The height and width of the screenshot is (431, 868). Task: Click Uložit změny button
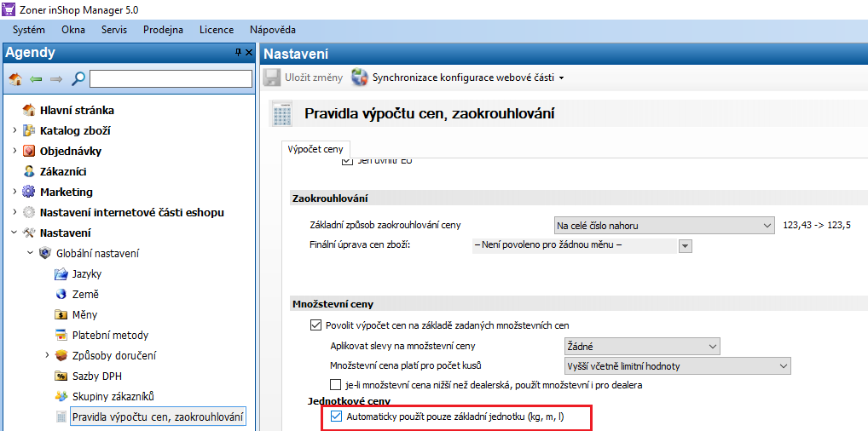[x=304, y=78]
